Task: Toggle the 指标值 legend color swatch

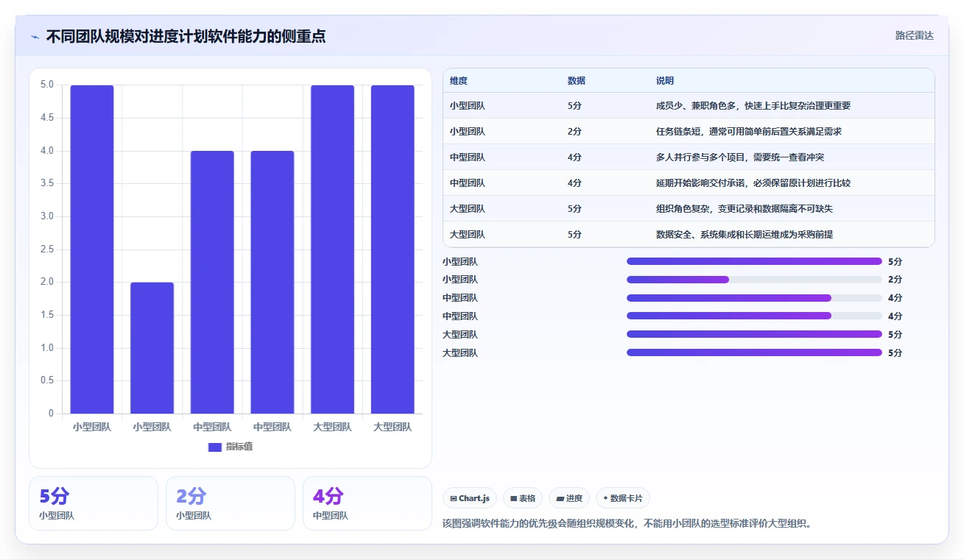Action: (215, 447)
